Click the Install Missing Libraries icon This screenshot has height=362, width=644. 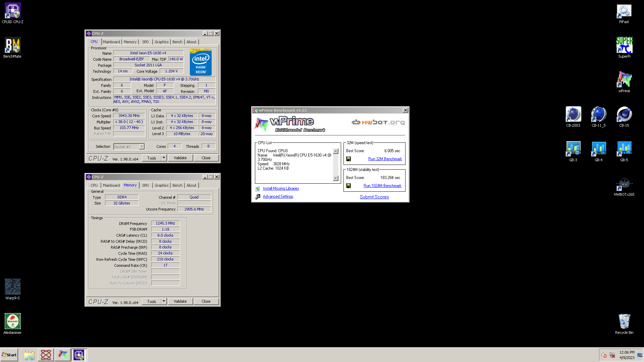[x=258, y=189]
